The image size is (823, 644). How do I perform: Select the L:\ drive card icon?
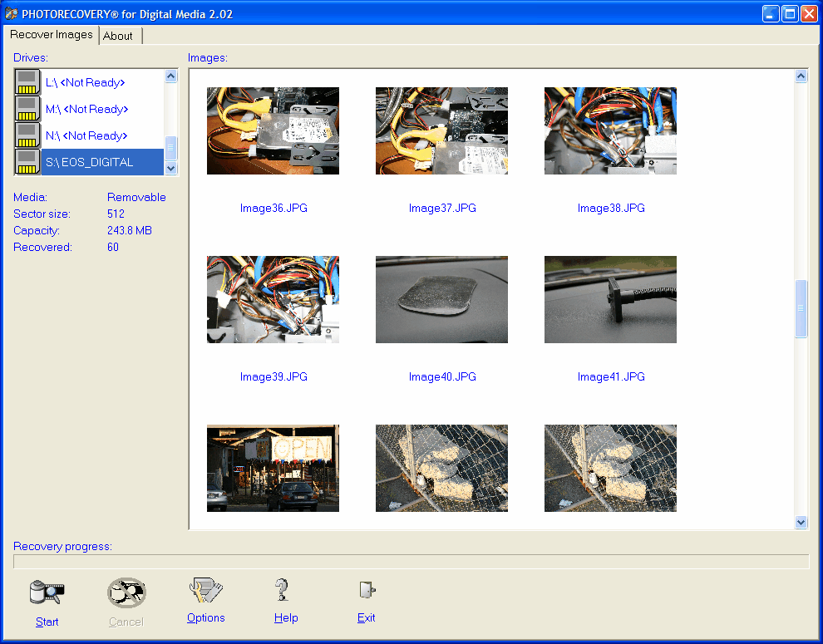28,82
